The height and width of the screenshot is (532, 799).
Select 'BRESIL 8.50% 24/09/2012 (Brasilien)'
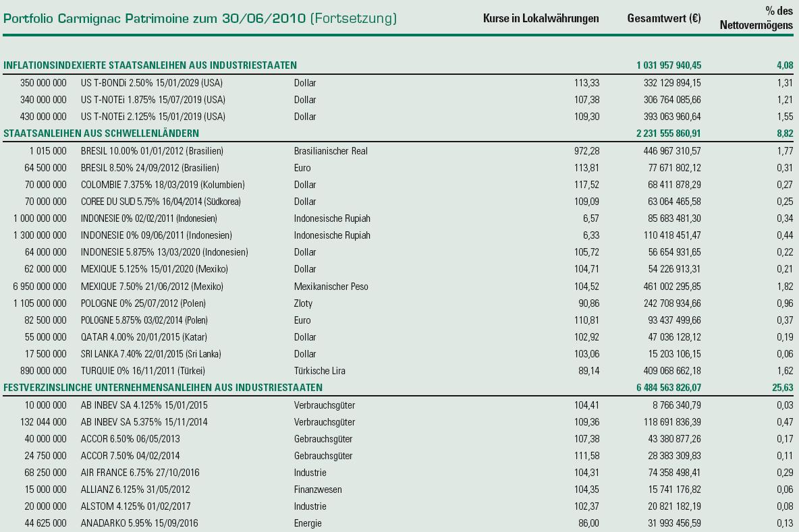tap(150, 168)
